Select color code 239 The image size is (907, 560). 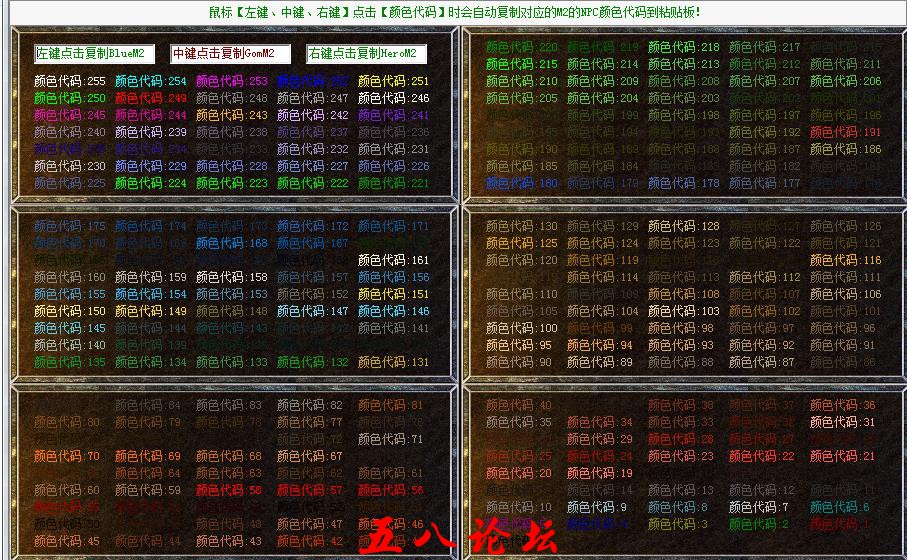(x=151, y=132)
